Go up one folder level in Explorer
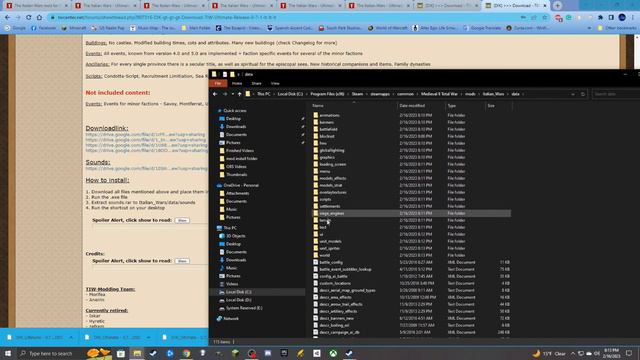 pyautogui.click(x=240, y=94)
